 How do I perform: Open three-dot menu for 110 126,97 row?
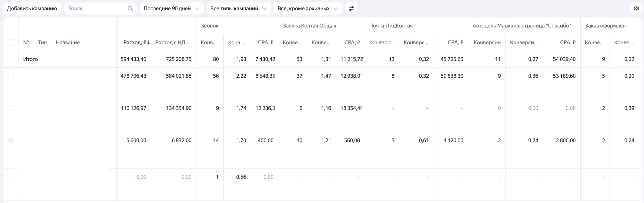108,108
